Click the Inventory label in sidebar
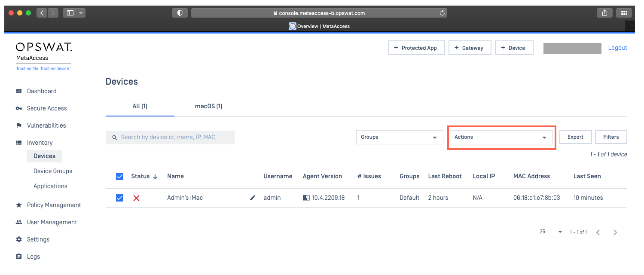This screenshot has width=644, height=275. click(x=40, y=143)
